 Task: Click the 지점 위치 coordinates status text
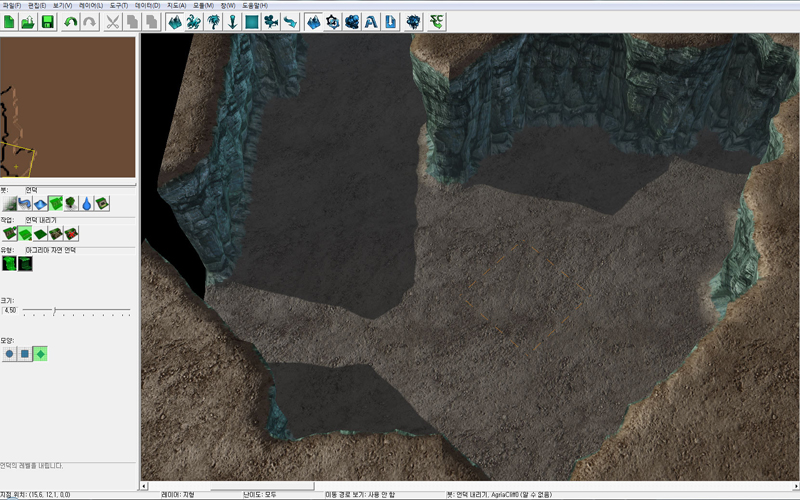[35, 495]
